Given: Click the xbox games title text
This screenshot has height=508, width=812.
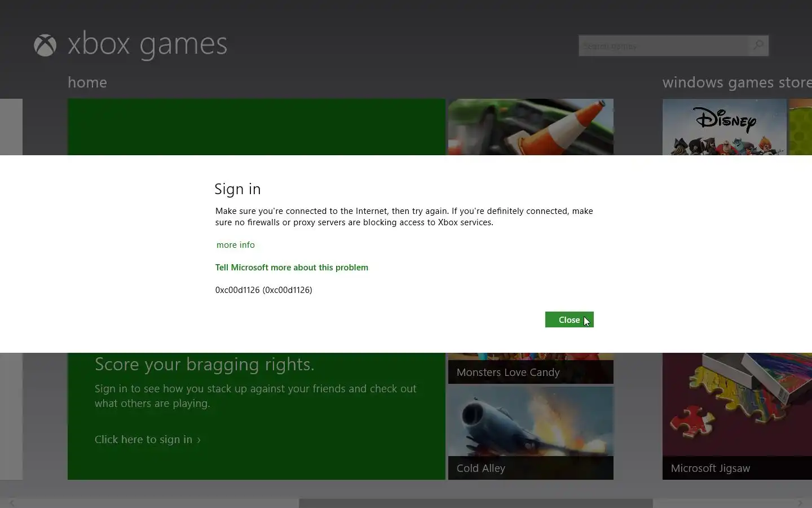Looking at the screenshot, I should click(x=148, y=45).
